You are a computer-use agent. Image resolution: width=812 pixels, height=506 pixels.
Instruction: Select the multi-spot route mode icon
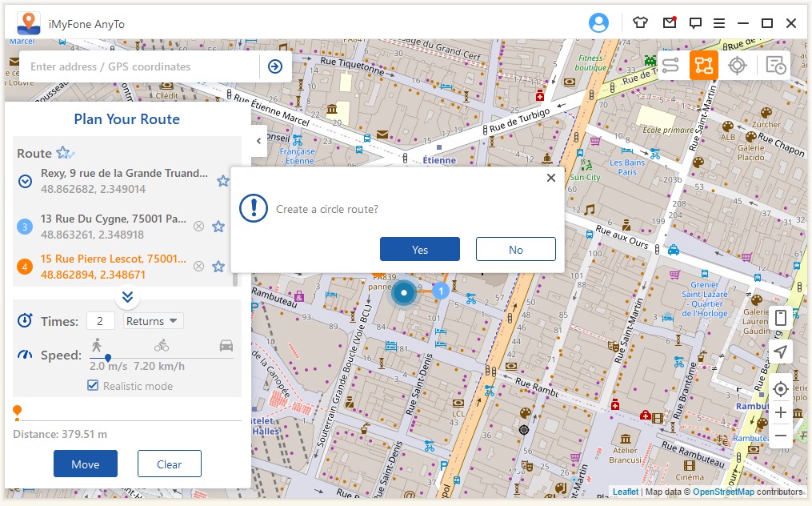click(704, 66)
